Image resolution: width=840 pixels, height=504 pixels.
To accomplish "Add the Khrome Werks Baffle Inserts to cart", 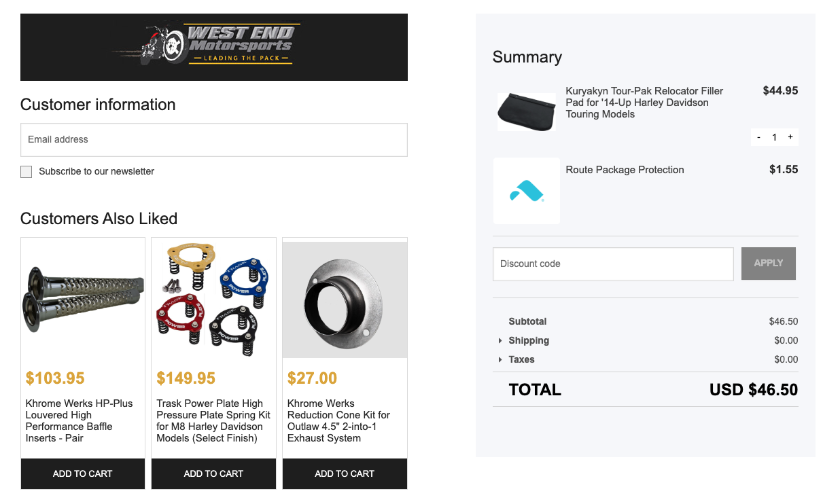I will point(82,473).
